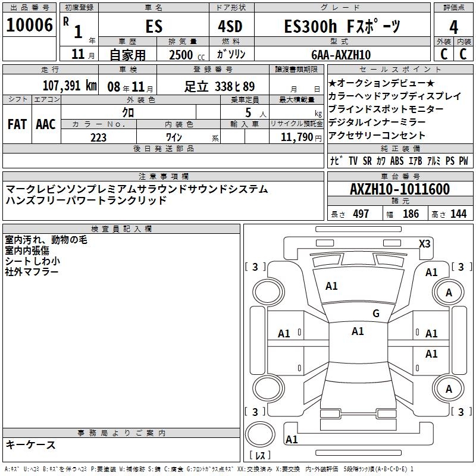Select the G windshield chip marker

[x=376, y=314]
